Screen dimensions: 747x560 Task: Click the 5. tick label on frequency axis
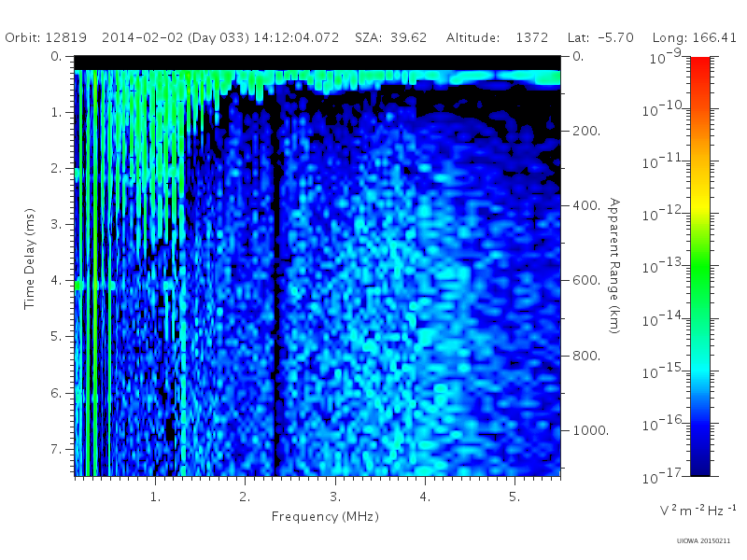[514, 497]
